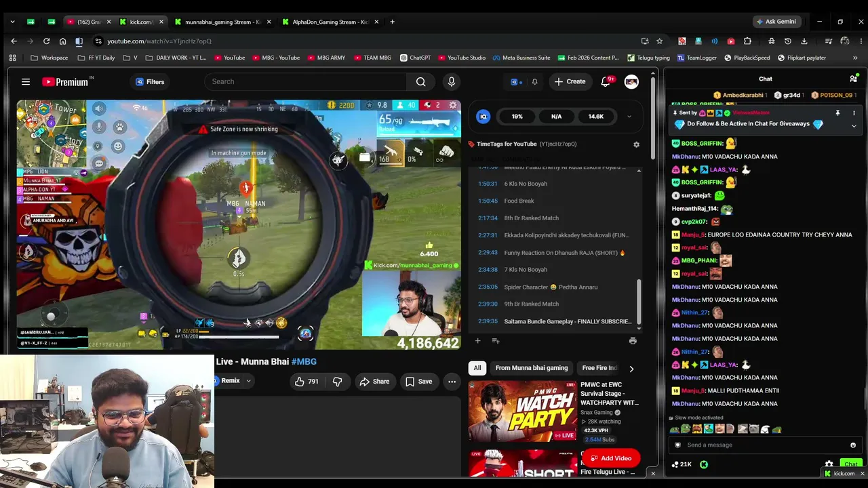Open the YouTube guide hamburger menu

click(x=26, y=82)
